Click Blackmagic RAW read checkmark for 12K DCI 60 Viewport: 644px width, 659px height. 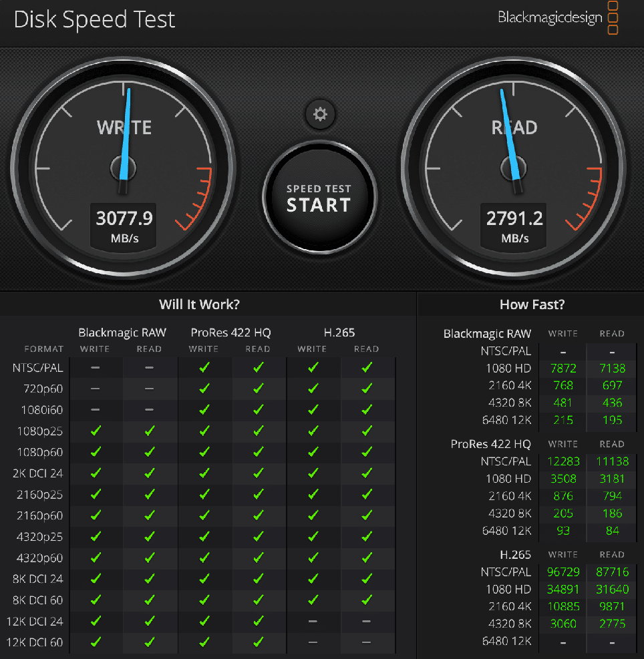click(150, 642)
